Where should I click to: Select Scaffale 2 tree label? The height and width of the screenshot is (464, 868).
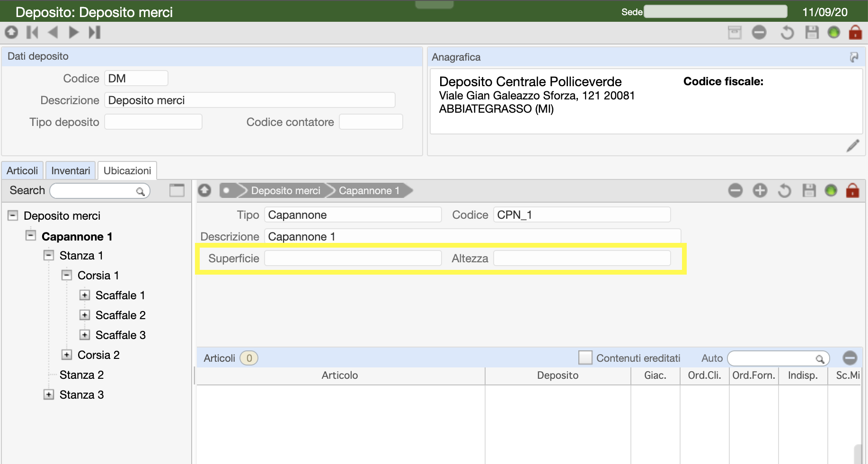tap(121, 315)
